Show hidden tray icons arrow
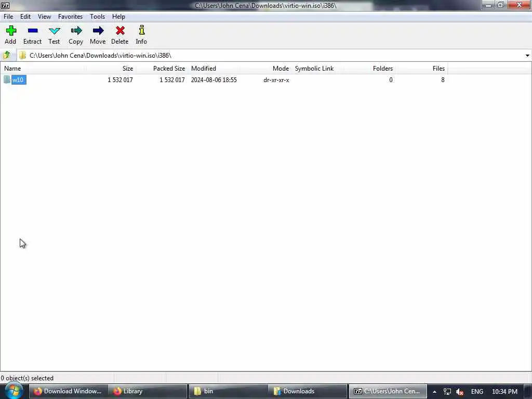 coord(434,392)
